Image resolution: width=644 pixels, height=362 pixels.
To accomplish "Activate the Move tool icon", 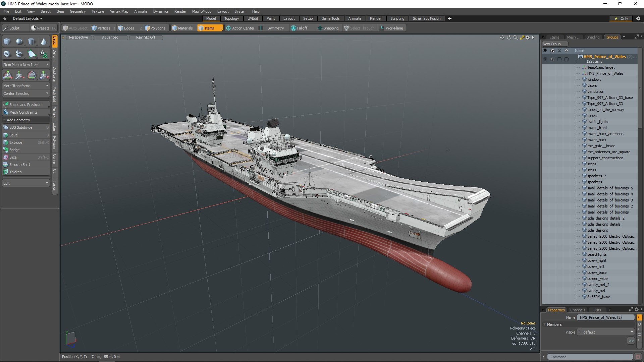I will coord(19,75).
